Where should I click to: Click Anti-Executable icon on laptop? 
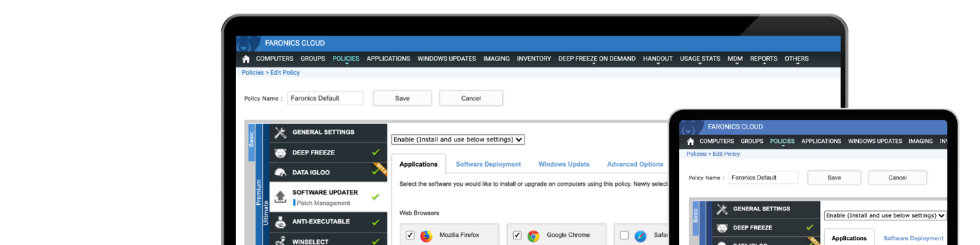point(280,222)
